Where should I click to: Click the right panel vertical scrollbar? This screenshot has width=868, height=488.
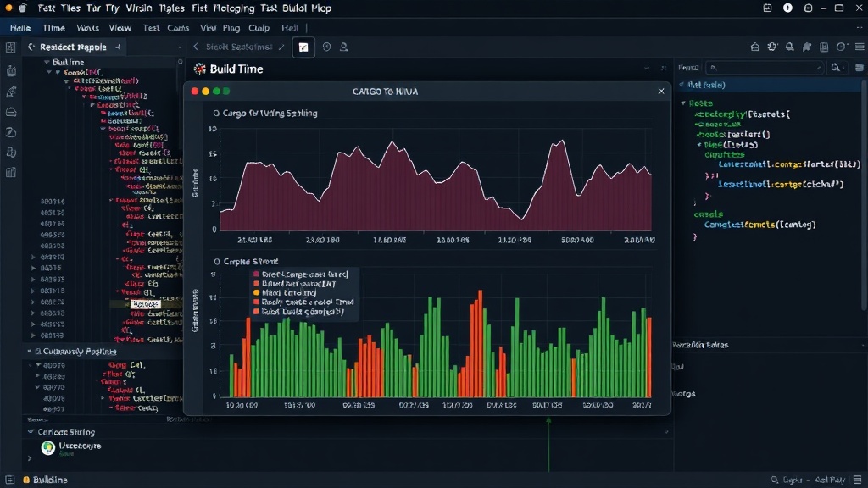864,194
